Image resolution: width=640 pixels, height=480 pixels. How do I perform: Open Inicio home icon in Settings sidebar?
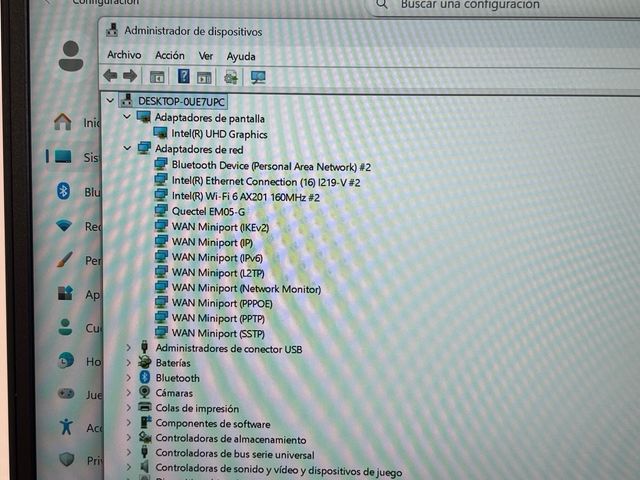(x=62, y=122)
